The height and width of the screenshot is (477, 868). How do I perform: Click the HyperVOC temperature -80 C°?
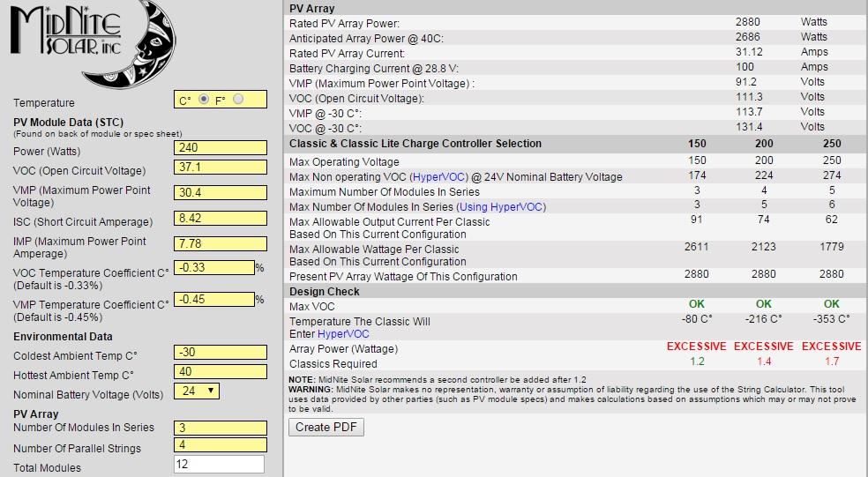click(x=697, y=319)
